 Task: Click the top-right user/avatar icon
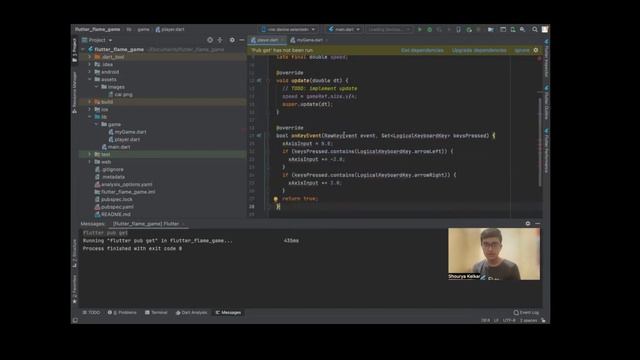[x=545, y=29]
